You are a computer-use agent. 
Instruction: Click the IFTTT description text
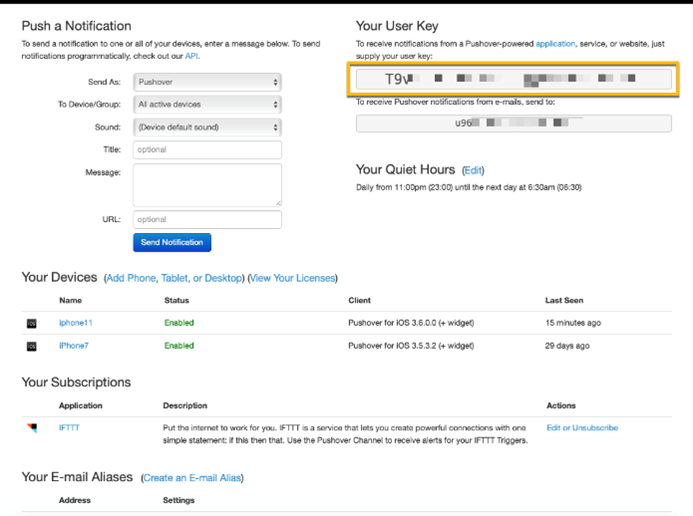point(345,434)
